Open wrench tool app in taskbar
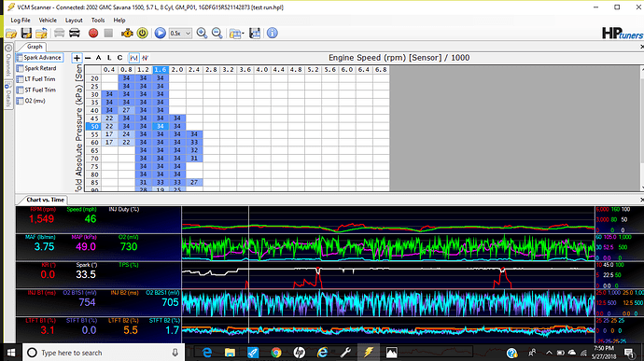The image size is (644, 361). 345,353
